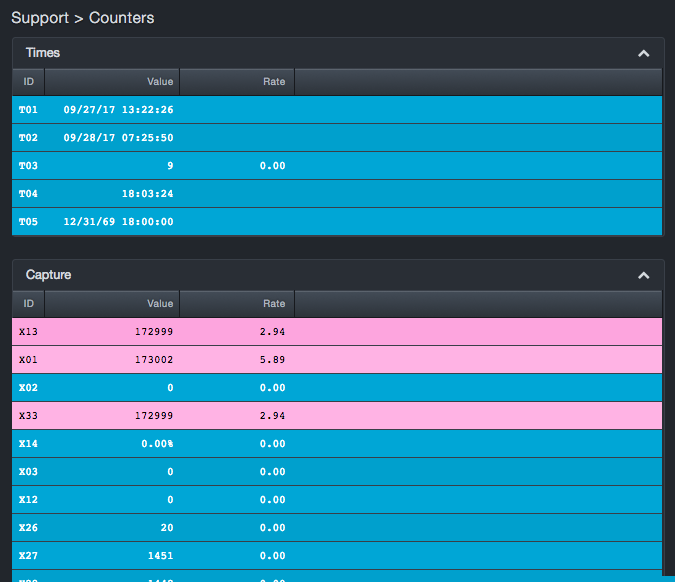
Task: Pick the T05 row dated 12/31/69
Action: pos(337,222)
